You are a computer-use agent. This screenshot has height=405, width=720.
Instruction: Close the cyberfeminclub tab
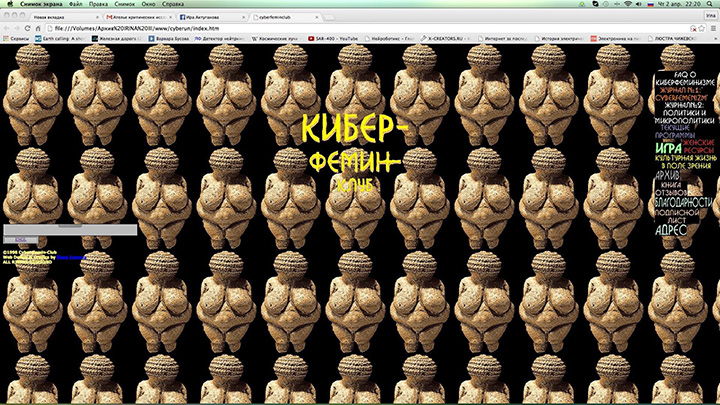316,17
